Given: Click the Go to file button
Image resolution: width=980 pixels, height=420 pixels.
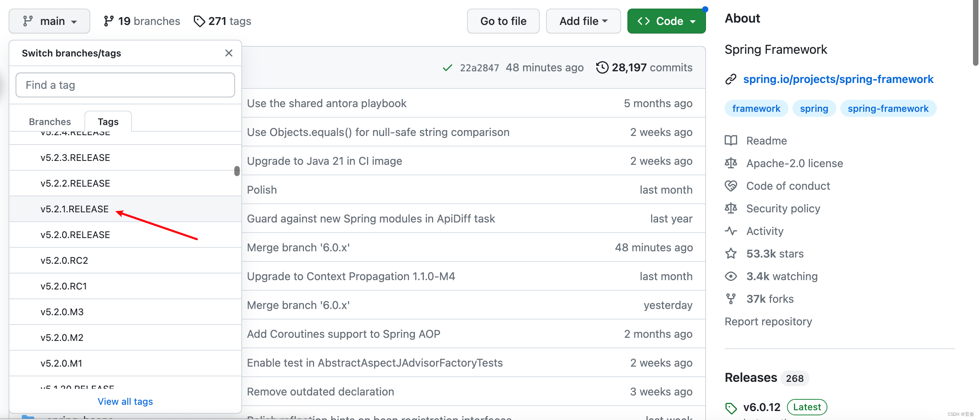Looking at the screenshot, I should 503,21.
